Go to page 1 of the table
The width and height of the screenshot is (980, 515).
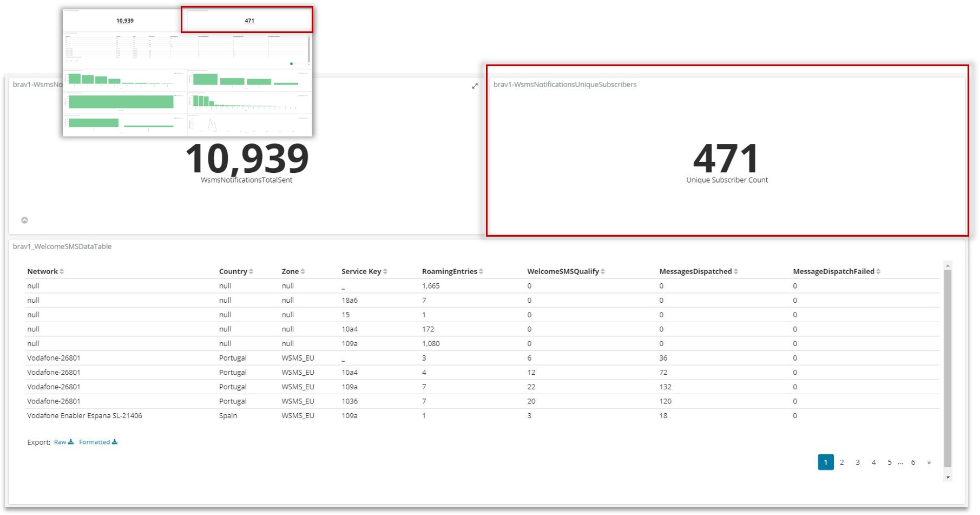(825, 462)
